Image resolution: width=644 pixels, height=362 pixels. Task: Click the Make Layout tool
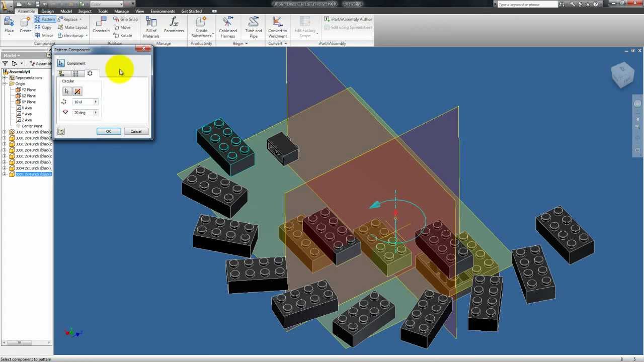point(72,27)
